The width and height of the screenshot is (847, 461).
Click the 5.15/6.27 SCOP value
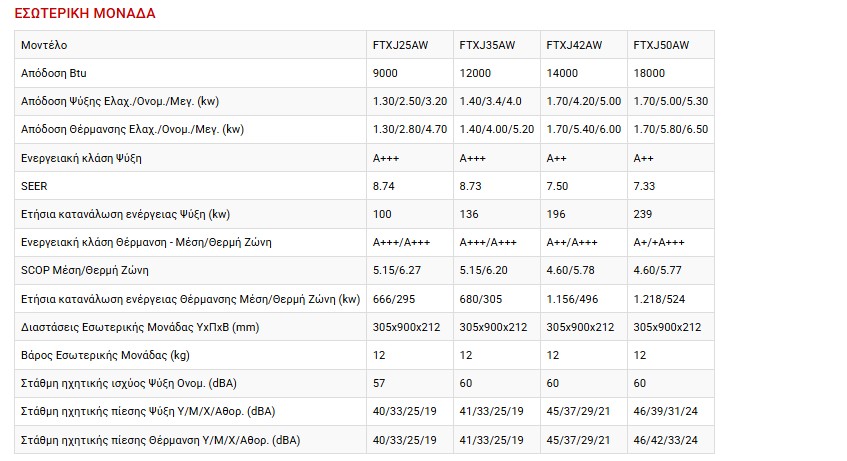point(396,270)
